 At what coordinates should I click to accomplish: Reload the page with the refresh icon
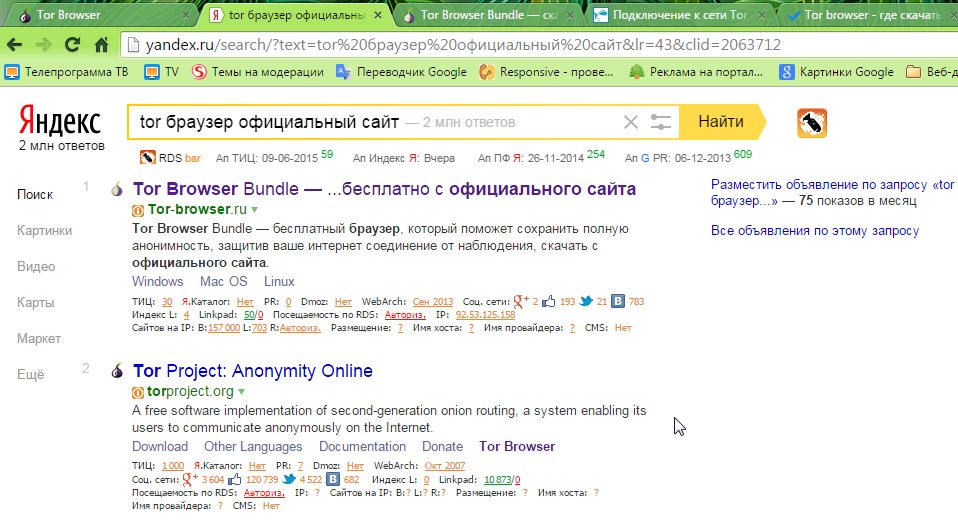tap(73, 45)
